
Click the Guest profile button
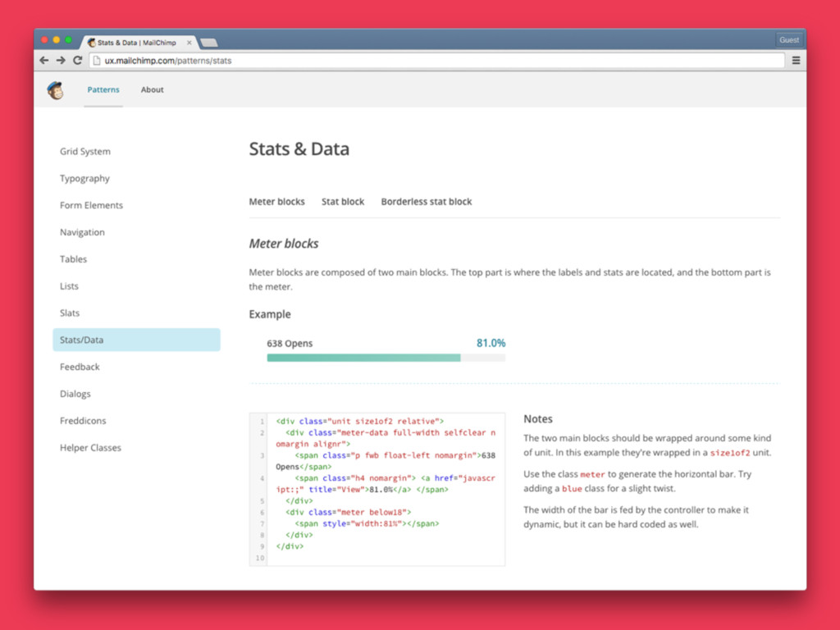tap(788, 39)
